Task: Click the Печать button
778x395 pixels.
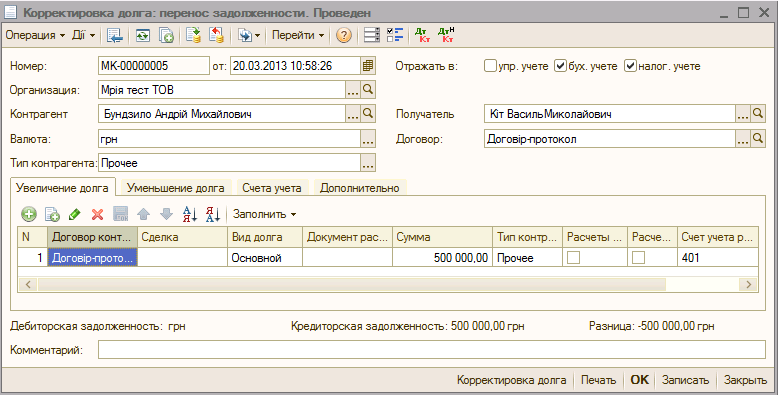Action: tap(598, 380)
